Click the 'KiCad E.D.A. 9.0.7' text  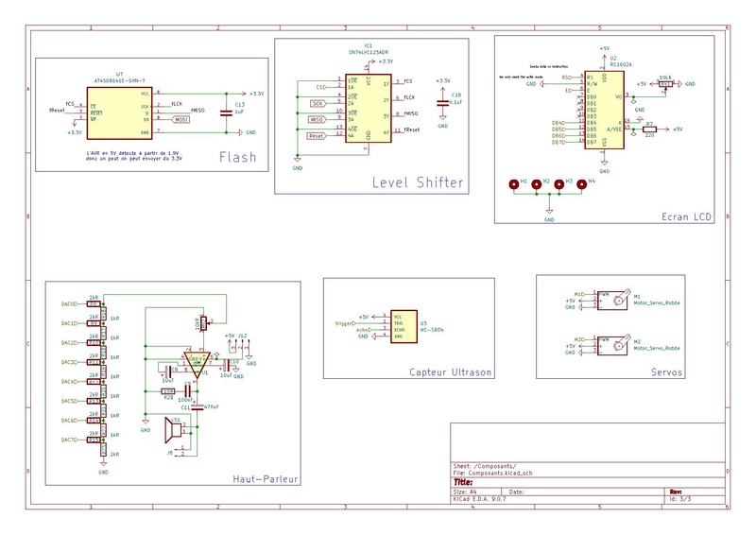[x=480, y=499]
